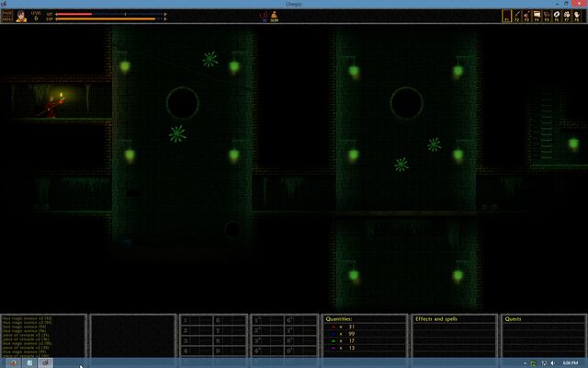Click quick slot 7 in left hotkey grid
The height and width of the screenshot is (368, 588).
230,331
